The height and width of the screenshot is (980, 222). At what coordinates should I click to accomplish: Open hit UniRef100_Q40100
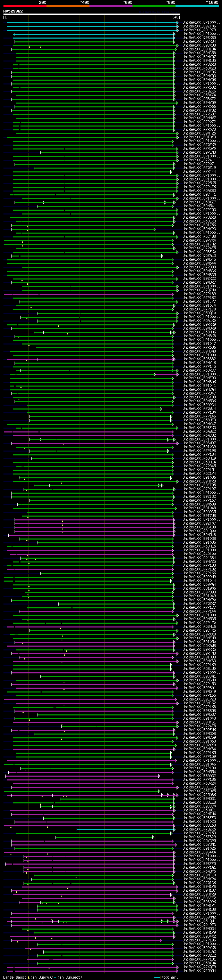click(x=199, y=554)
